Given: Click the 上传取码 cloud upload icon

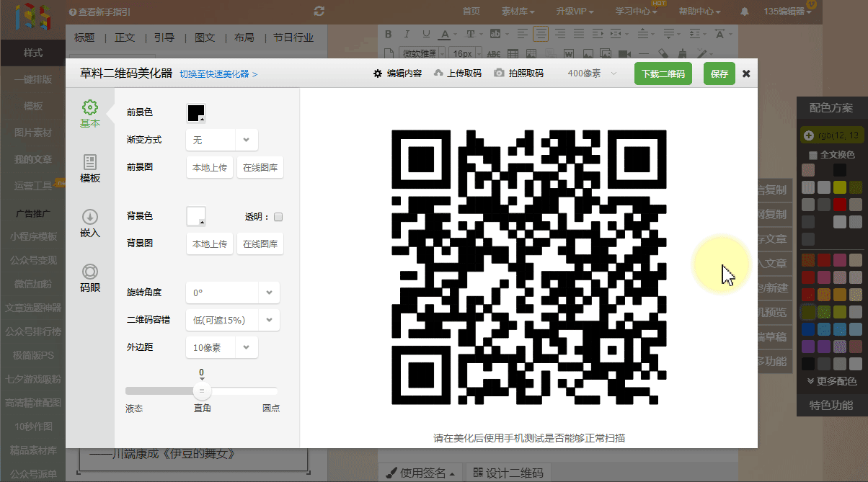Looking at the screenshot, I should [438, 73].
